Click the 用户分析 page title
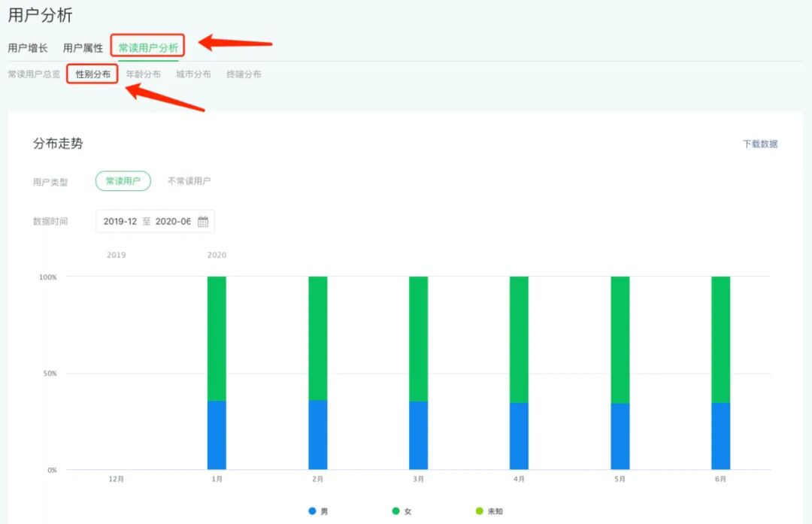The image size is (812, 524). (x=40, y=15)
